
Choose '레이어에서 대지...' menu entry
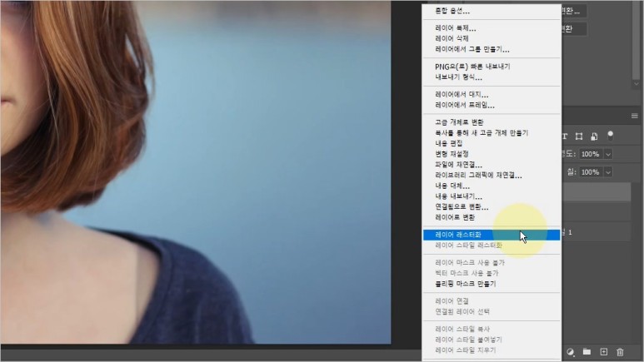pyautogui.click(x=462, y=94)
